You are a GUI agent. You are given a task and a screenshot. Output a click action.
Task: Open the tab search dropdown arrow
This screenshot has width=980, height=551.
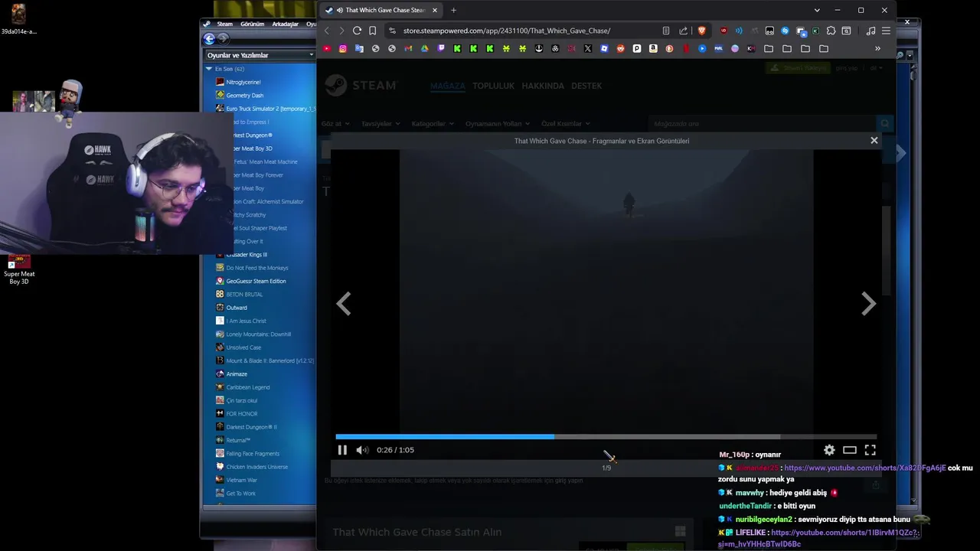pos(817,10)
